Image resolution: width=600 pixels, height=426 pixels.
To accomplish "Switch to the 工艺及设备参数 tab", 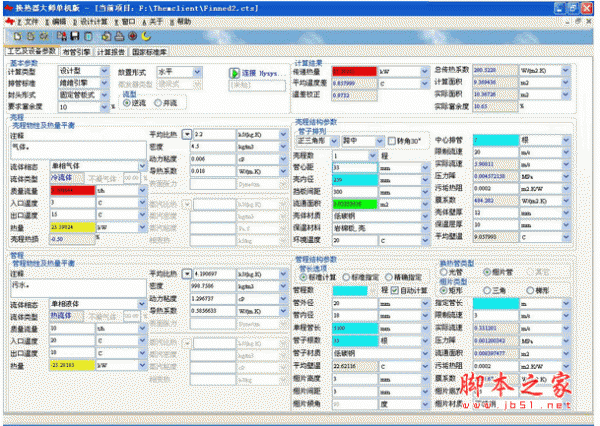I will click(x=32, y=51).
